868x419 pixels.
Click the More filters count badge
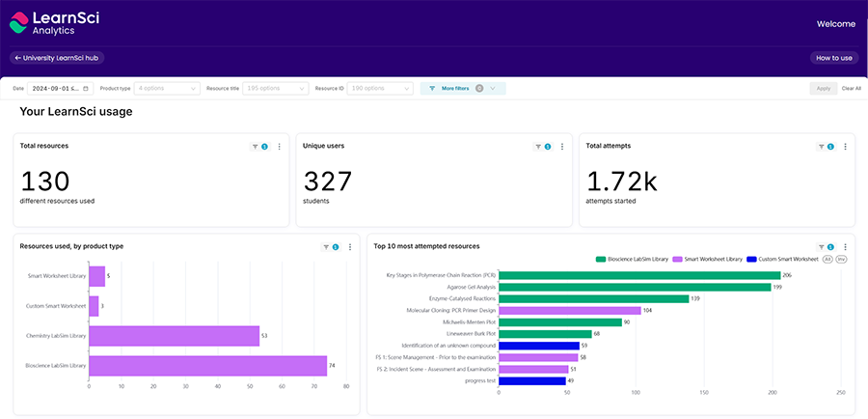point(479,88)
